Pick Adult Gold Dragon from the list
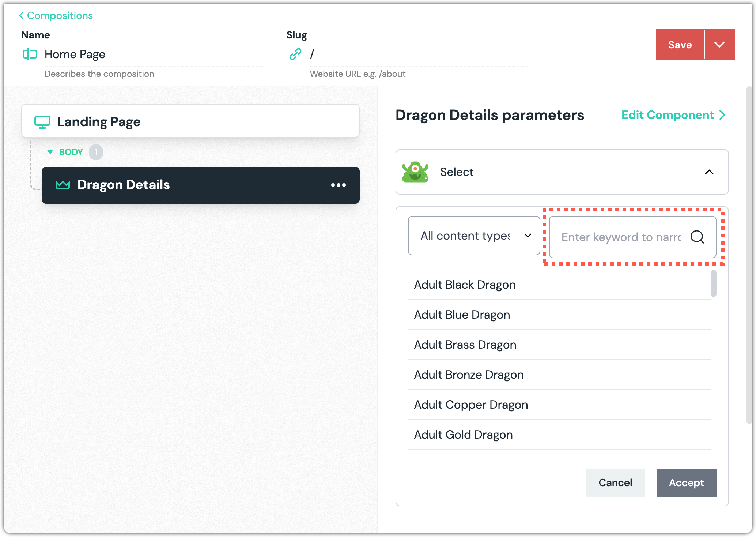The image size is (756, 537). 463,435
